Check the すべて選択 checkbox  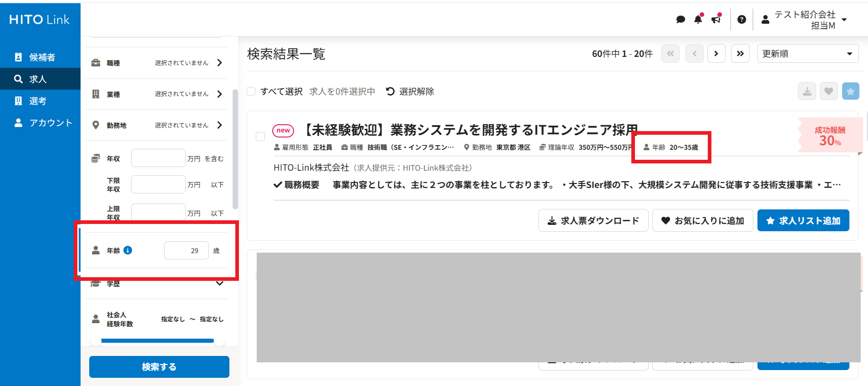251,91
